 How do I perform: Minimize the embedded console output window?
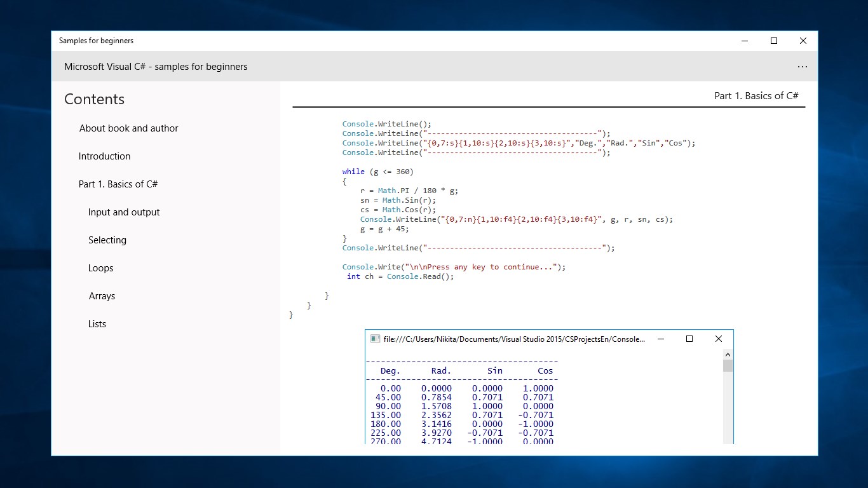coord(660,339)
